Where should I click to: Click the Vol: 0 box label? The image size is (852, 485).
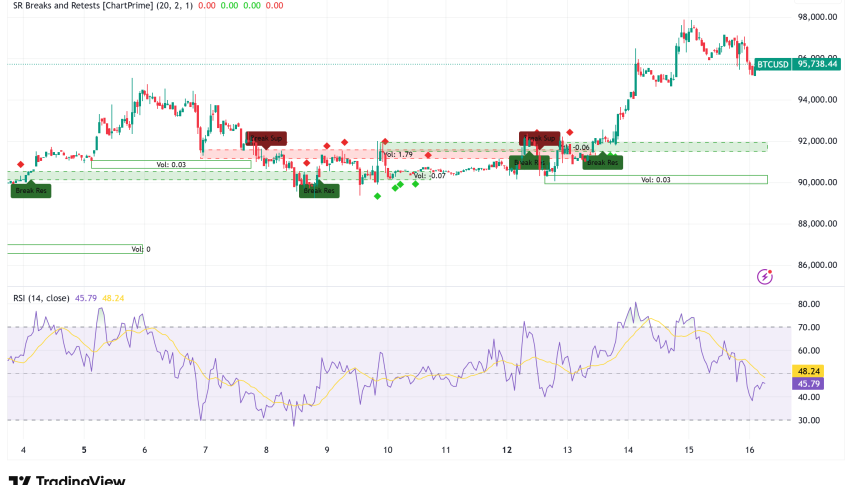[x=140, y=249]
